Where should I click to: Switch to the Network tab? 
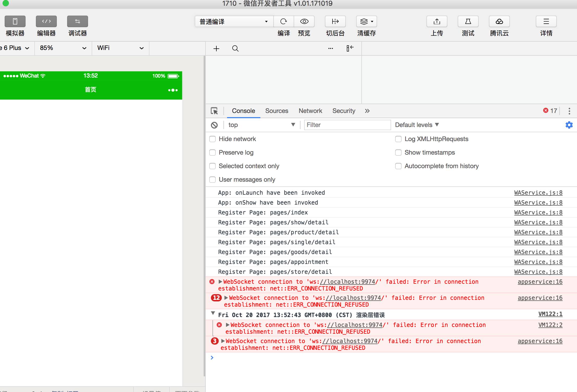coord(310,111)
